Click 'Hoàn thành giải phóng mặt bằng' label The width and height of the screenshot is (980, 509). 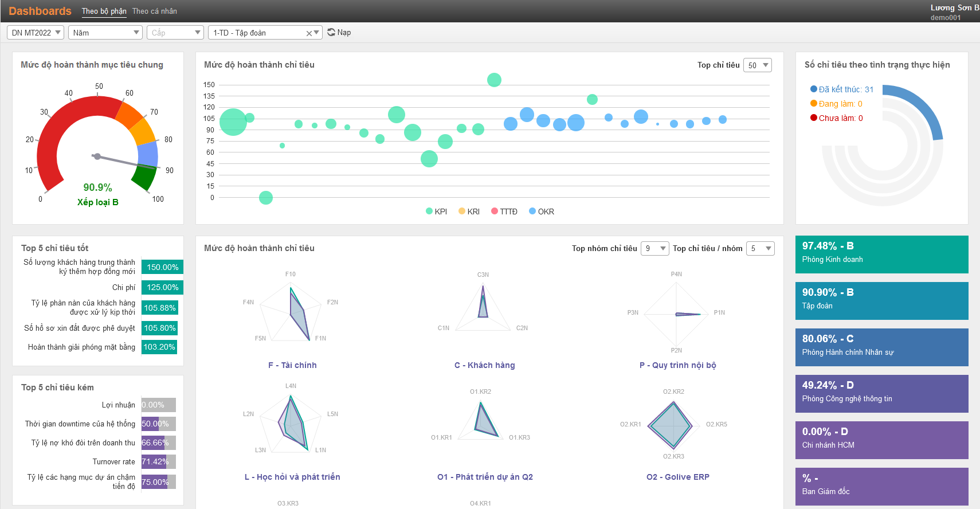click(x=81, y=347)
